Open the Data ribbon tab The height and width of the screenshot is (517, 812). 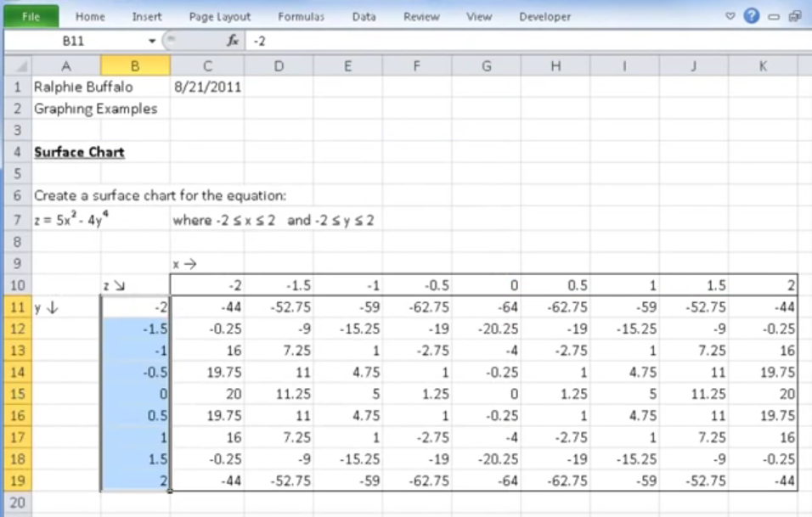point(364,17)
